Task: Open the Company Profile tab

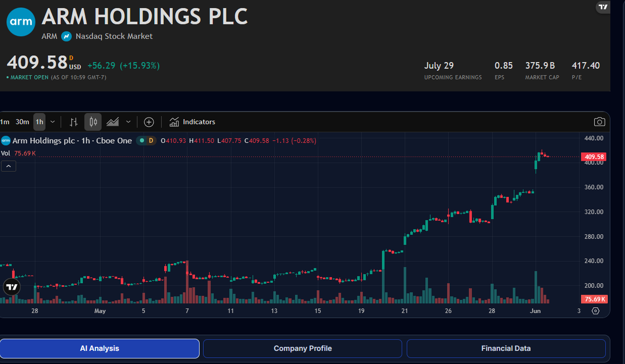Action: [302, 348]
